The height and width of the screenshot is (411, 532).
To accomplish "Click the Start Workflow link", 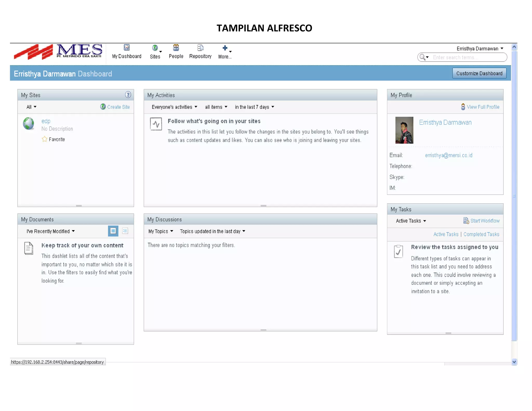I will 485,221.
